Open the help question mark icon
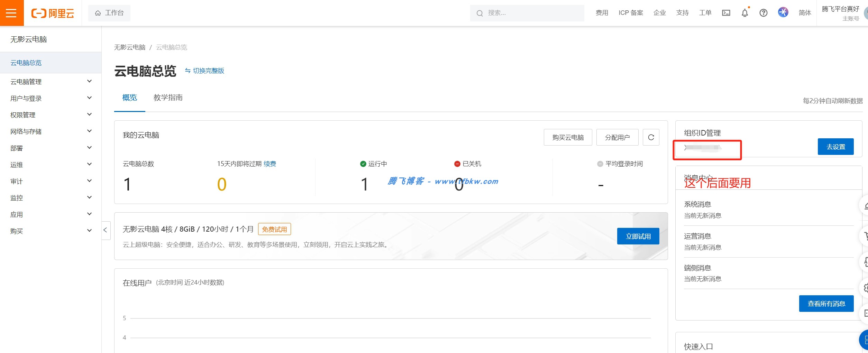868x353 pixels. coord(764,13)
